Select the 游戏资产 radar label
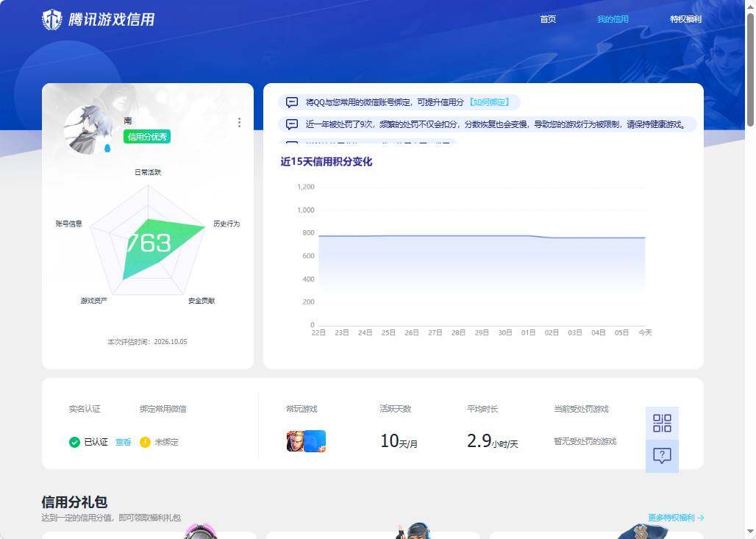756x539 pixels. click(x=94, y=301)
